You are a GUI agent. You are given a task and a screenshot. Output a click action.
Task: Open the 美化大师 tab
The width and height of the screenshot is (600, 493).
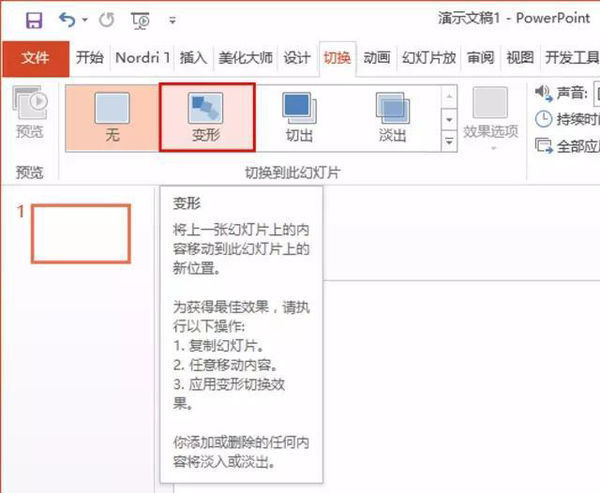coord(245,58)
